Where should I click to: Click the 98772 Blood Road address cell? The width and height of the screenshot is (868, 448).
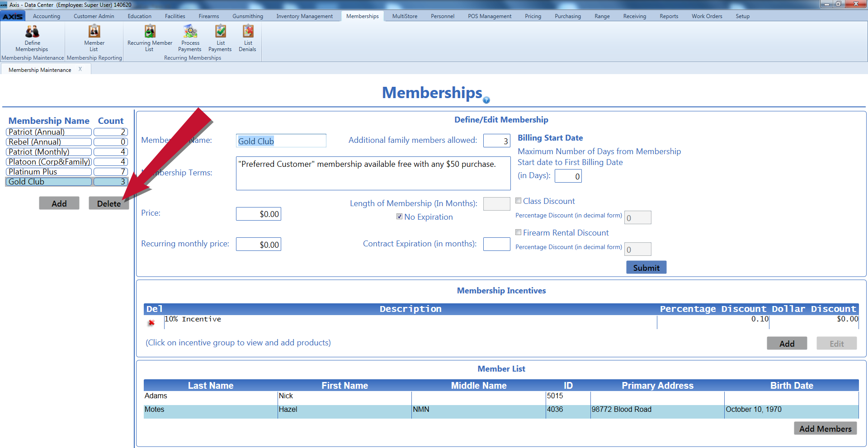pos(657,411)
